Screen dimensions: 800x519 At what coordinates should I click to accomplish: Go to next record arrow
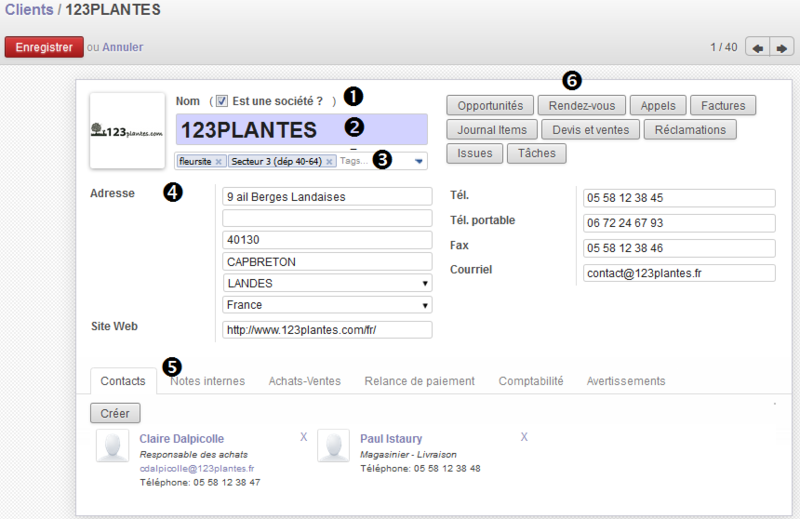coord(782,47)
